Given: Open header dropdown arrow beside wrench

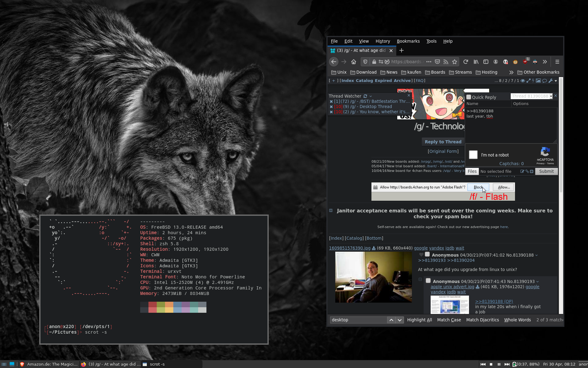Looking at the screenshot, I should 555,81.
